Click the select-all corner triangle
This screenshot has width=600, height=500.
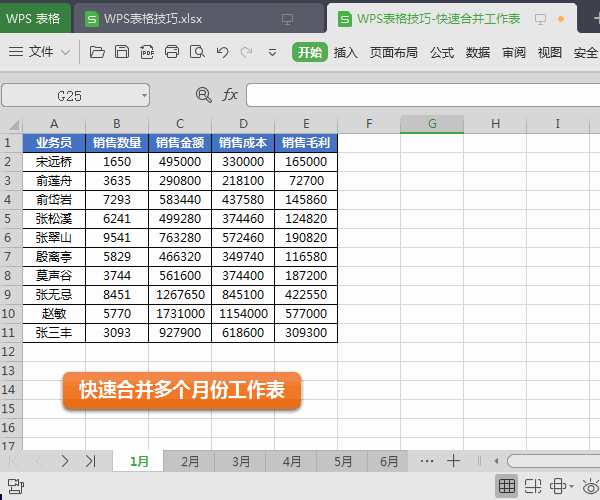[x=13, y=124]
